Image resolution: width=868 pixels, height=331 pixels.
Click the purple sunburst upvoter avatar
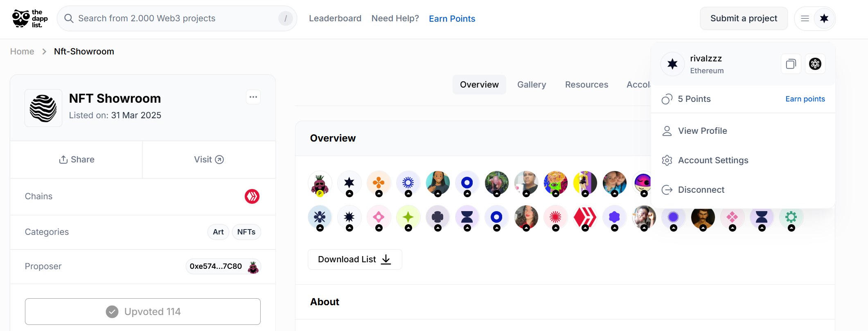pos(674,217)
